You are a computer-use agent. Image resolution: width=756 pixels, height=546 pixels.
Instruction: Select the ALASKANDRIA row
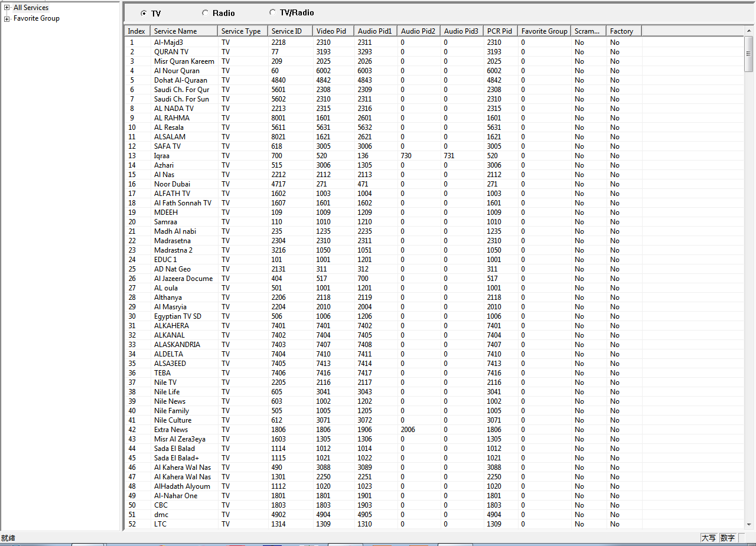(x=383, y=345)
